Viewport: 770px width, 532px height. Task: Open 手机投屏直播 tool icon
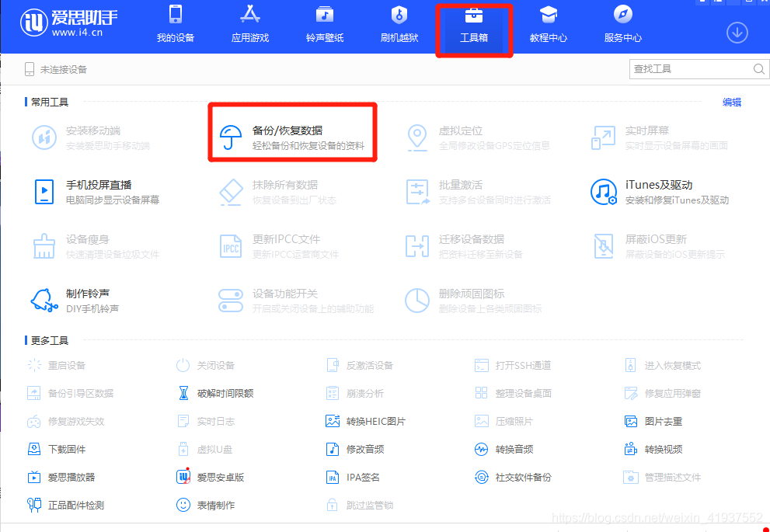(44, 192)
